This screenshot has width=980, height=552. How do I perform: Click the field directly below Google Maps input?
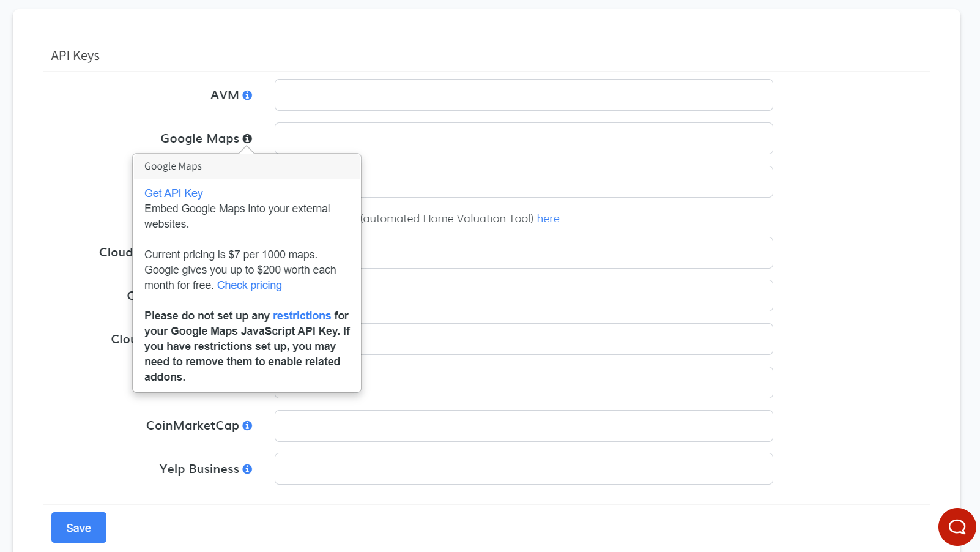coord(566,182)
